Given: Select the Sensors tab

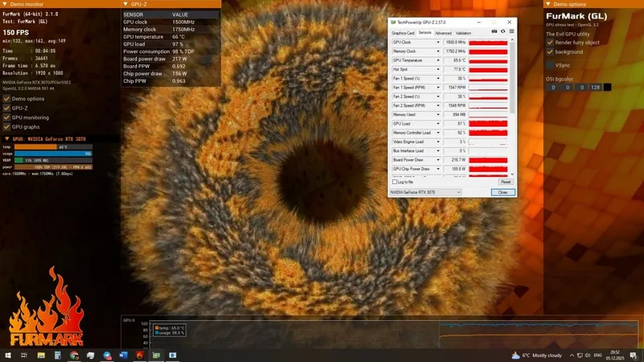Looking at the screenshot, I should tap(425, 33).
